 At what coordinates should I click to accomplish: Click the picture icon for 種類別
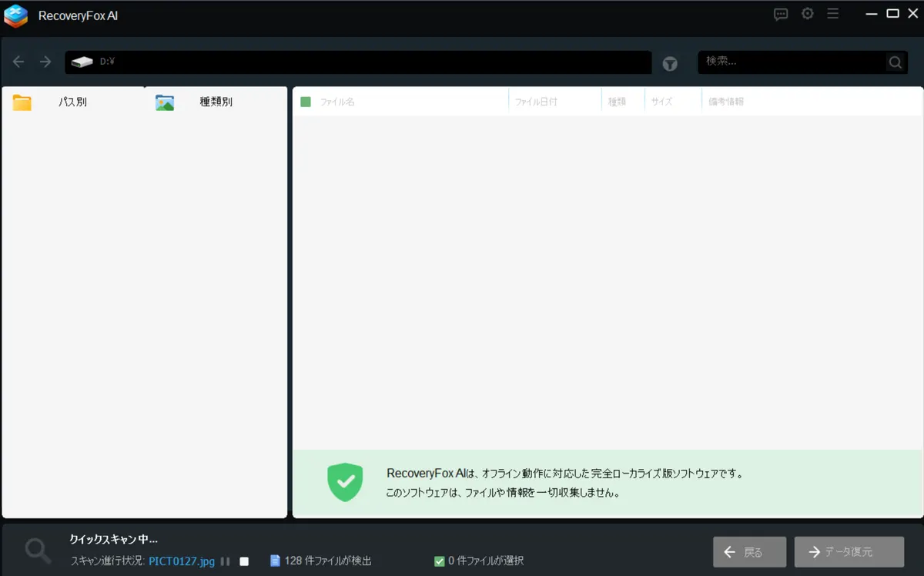(165, 102)
